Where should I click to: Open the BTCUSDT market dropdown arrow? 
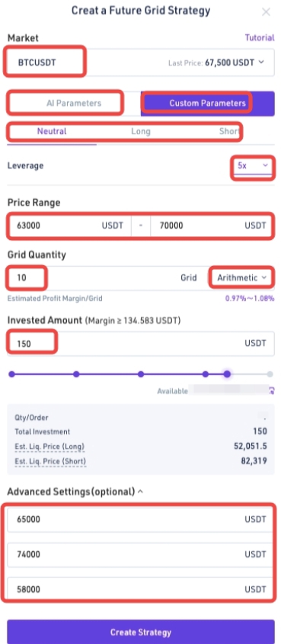tap(261, 62)
